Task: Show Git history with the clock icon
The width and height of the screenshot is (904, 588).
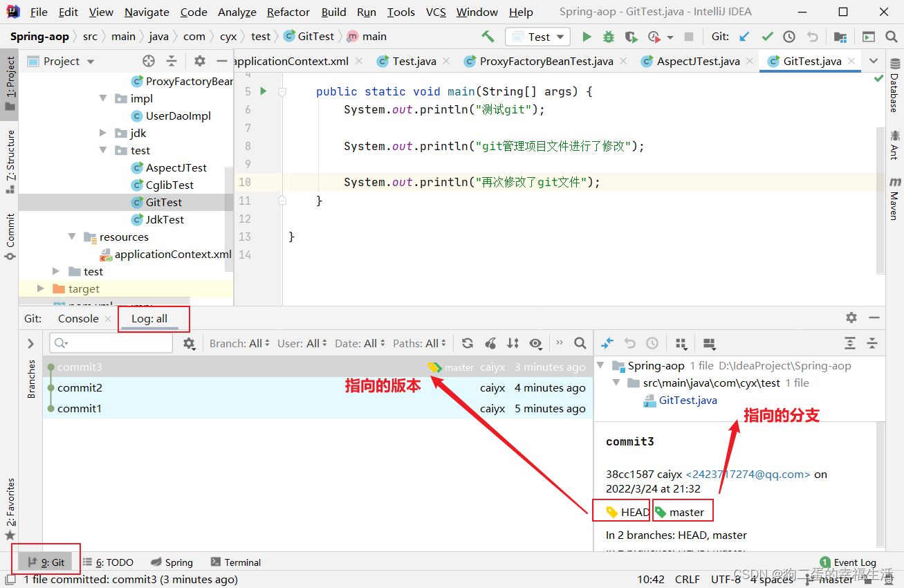Action: coord(789,37)
